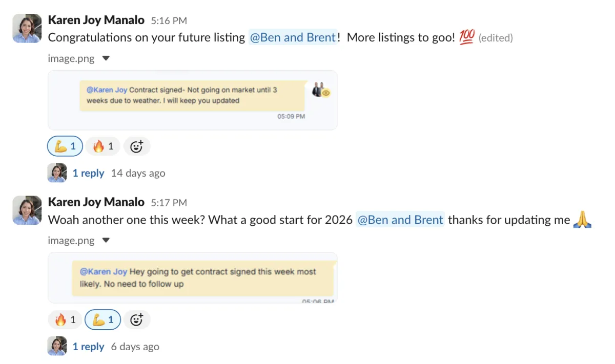This screenshot has height=364, width=615.
Task: Click Karen's avatar on the 5:16 PM message
Action: click(27, 28)
